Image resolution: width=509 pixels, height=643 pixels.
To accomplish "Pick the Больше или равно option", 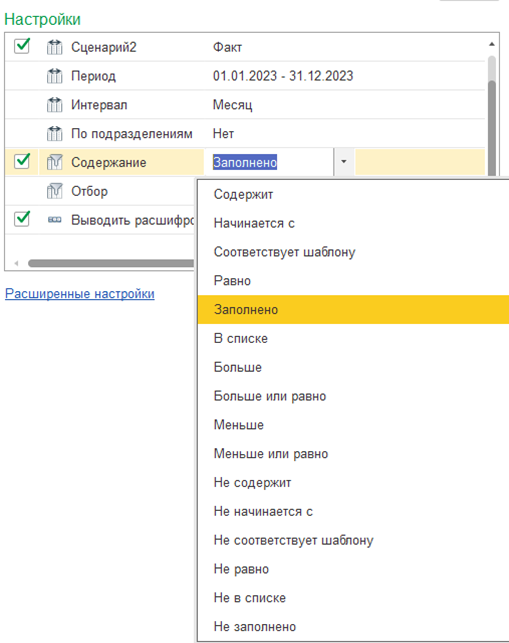I will pos(270,396).
